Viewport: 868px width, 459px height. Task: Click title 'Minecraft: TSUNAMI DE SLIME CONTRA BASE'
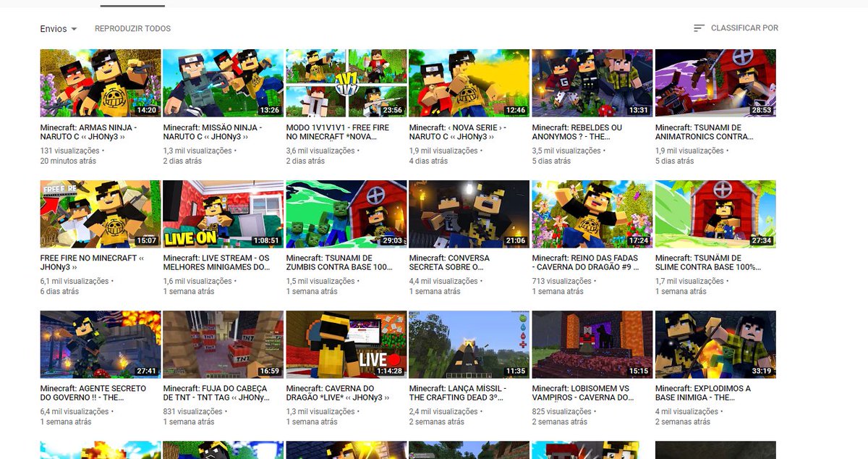click(708, 262)
